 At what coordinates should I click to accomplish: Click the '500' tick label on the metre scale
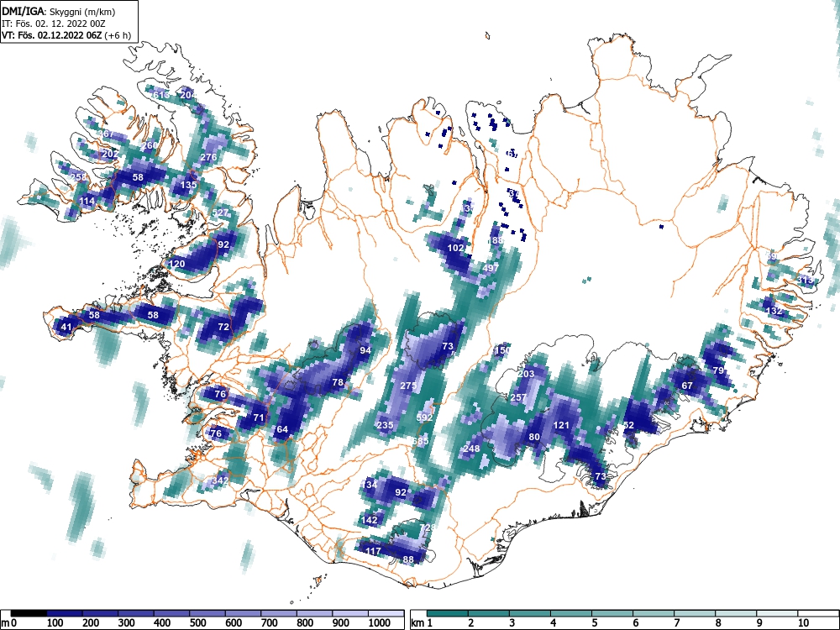point(197,623)
